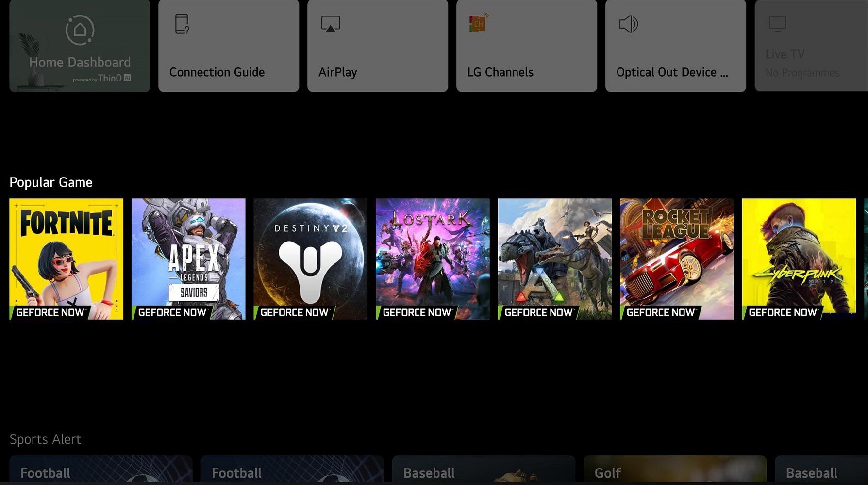868x485 pixels.
Task: Click the Home Dashboard house icon
Action: click(80, 30)
